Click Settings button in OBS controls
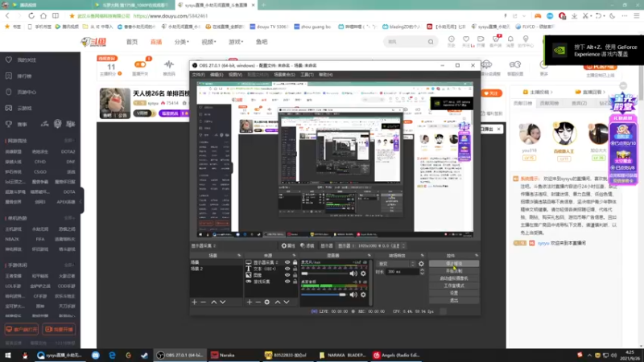The height and width of the screenshot is (362, 644). coord(454,293)
